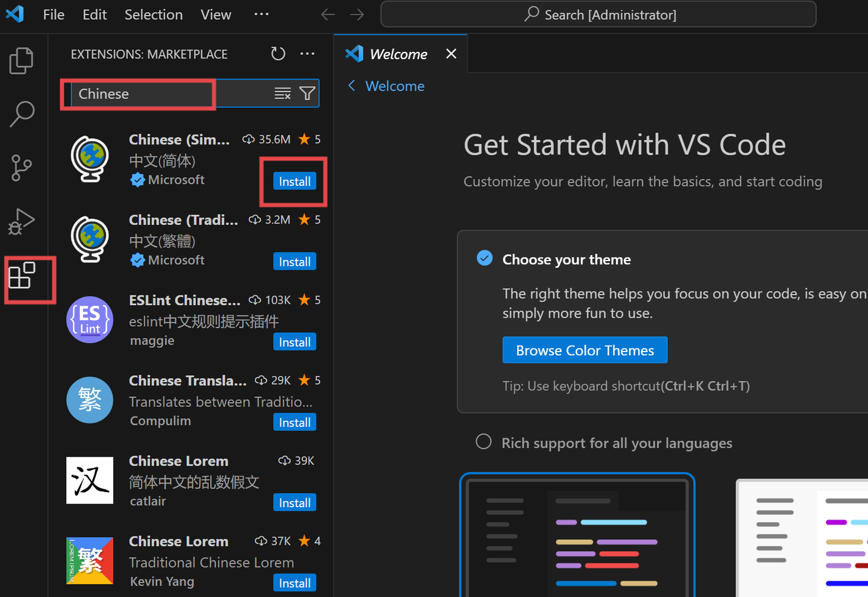This screenshot has height=597, width=868.
Task: Install the Chinese (Simplified) language pack
Action: 294,181
